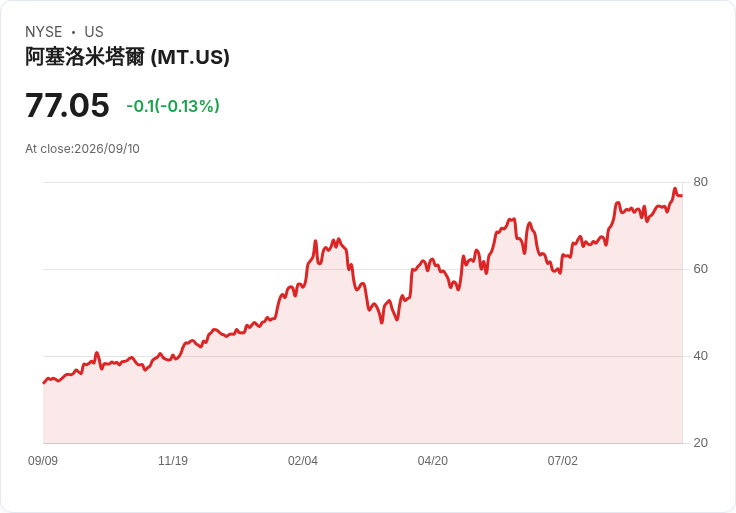This screenshot has height=513, width=736.
Task: Click the 60 price axis label
Action: pos(700,269)
